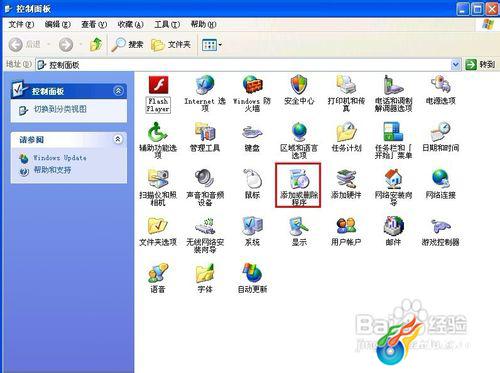
Task: Open the 收藏(A) menu
Action: point(130,25)
